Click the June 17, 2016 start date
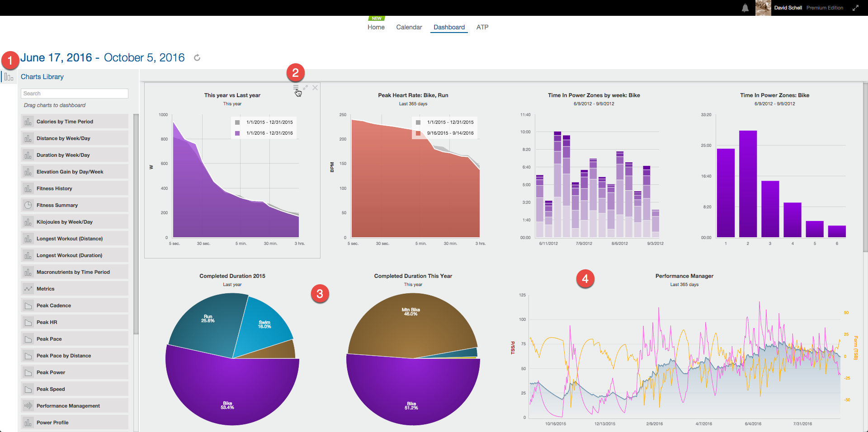 (x=56, y=58)
